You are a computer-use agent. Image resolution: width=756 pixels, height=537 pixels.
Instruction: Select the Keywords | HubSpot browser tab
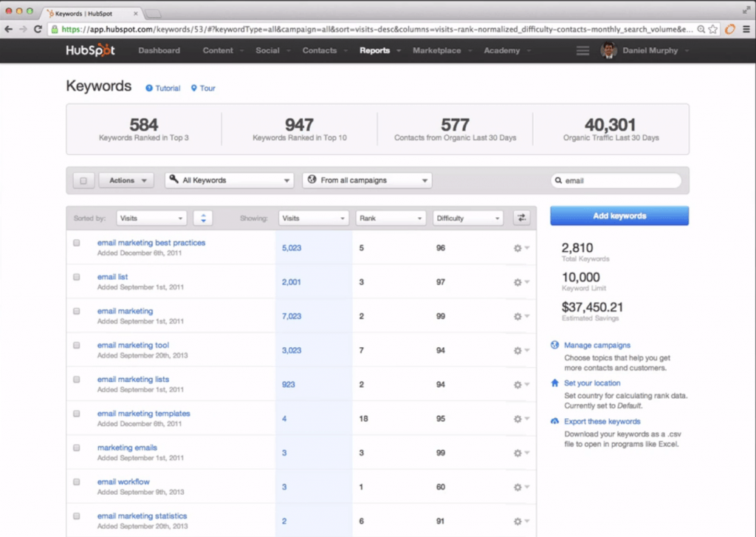91,13
